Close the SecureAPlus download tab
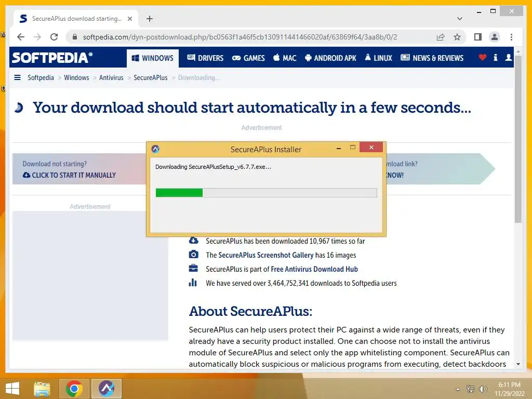This screenshot has width=532, height=399. point(129,19)
